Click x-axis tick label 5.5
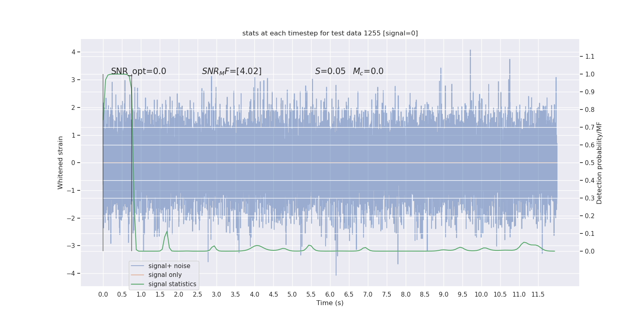Image resolution: width=644 pixels, height=322 pixels. point(311,295)
